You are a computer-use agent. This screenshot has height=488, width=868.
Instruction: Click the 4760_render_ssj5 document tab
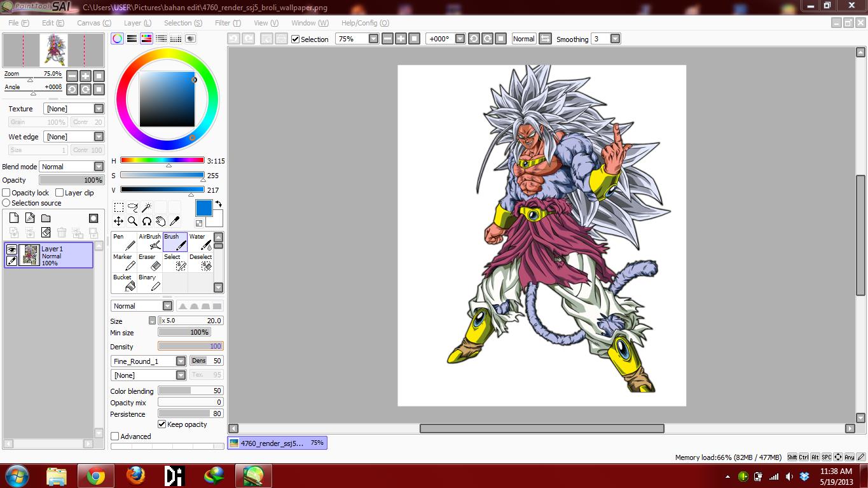[277, 443]
